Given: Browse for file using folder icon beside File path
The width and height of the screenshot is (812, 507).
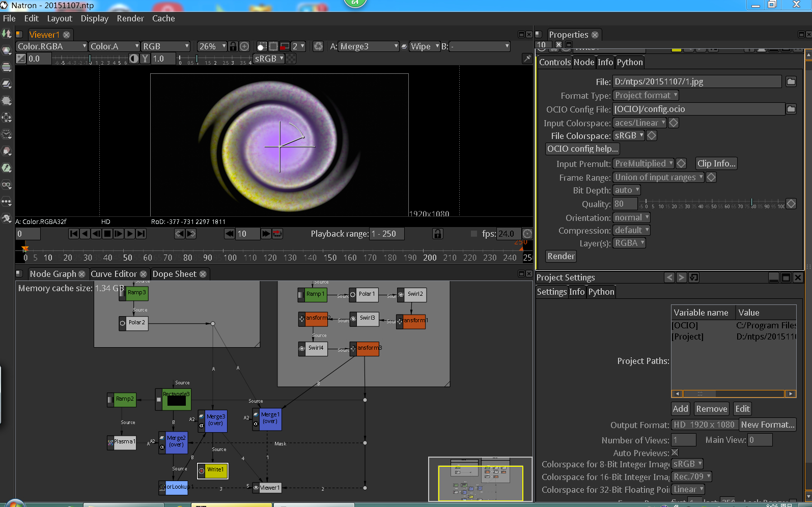Looking at the screenshot, I should tap(791, 81).
